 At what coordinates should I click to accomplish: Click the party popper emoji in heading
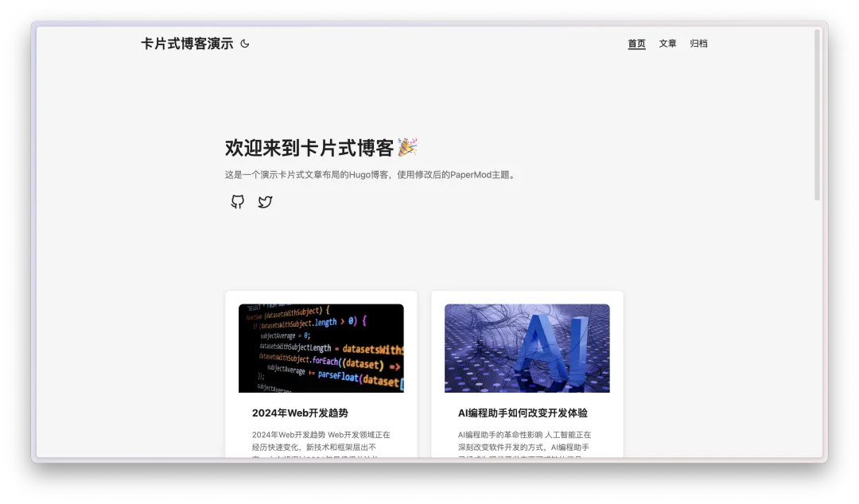click(407, 147)
